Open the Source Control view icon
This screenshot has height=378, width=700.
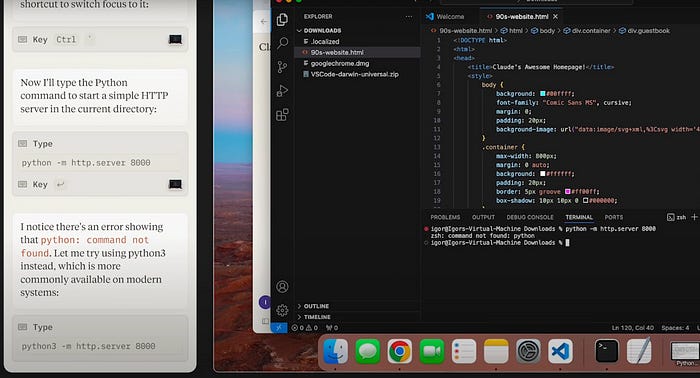pyautogui.click(x=282, y=67)
